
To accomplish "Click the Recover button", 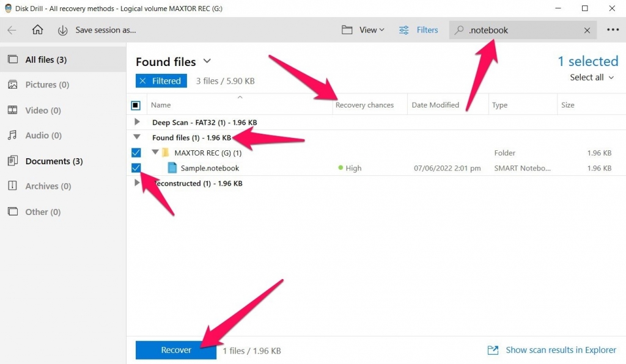I will 175,350.
